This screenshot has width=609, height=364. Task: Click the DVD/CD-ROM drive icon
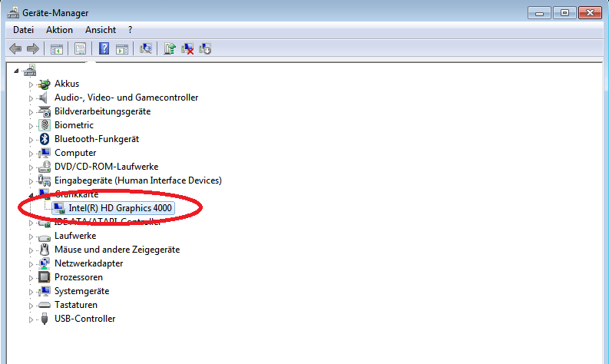(x=45, y=167)
